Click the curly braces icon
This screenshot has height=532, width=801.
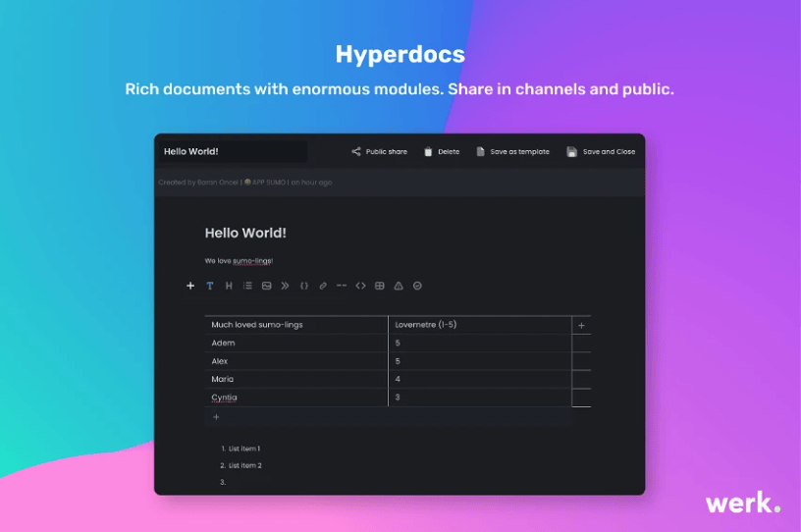(304, 286)
